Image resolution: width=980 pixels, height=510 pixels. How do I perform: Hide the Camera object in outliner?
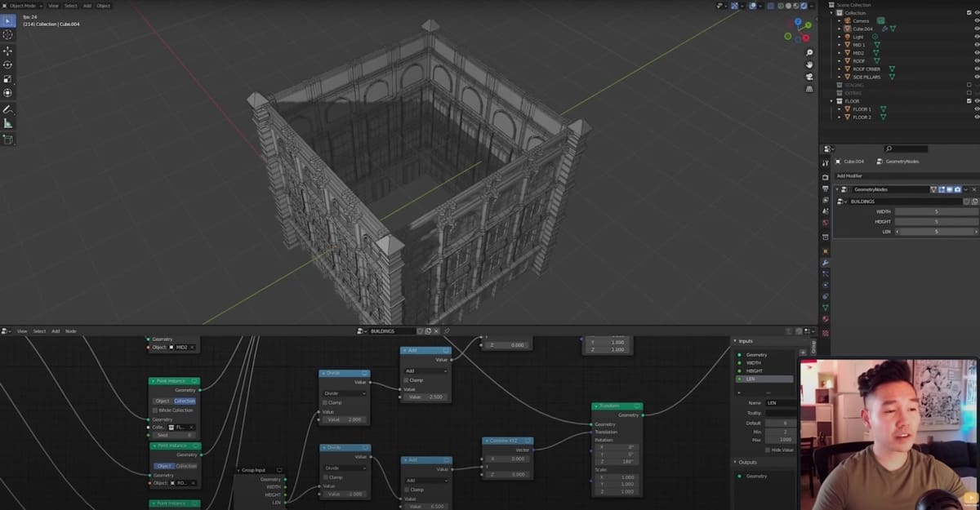tap(977, 20)
